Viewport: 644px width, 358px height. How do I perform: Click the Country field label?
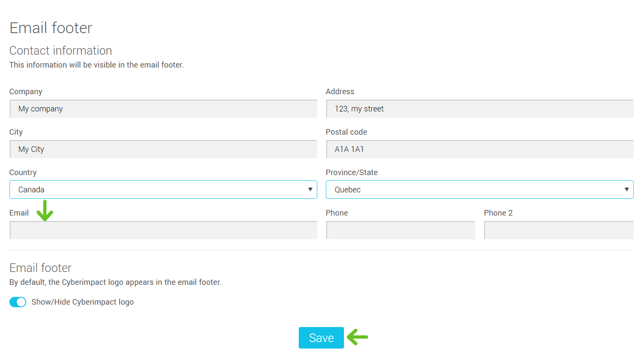coord(23,173)
